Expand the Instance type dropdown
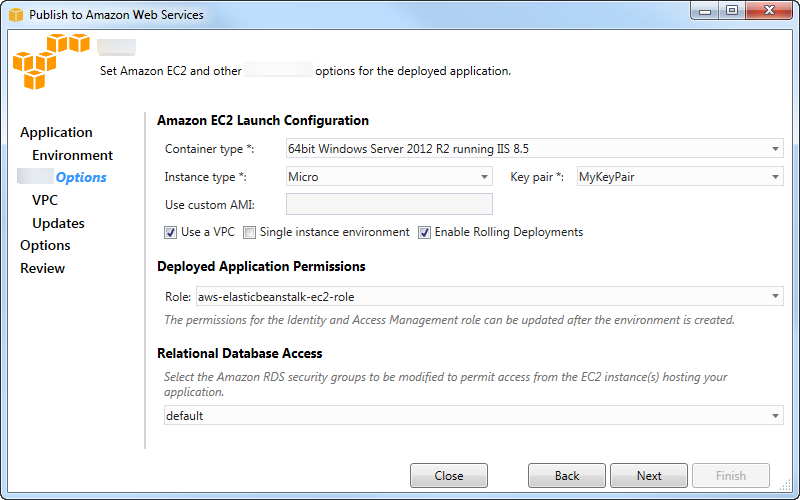The image size is (800, 500). point(389,177)
